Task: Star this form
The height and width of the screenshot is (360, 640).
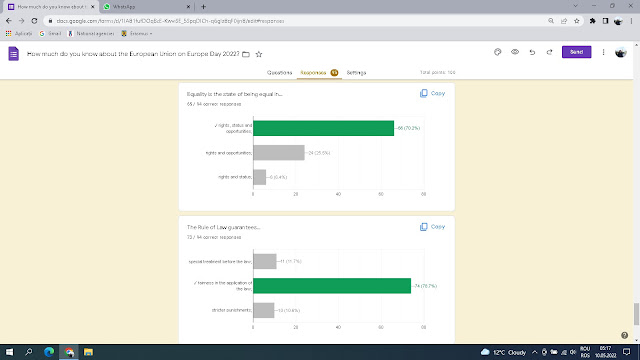Action: tap(259, 54)
